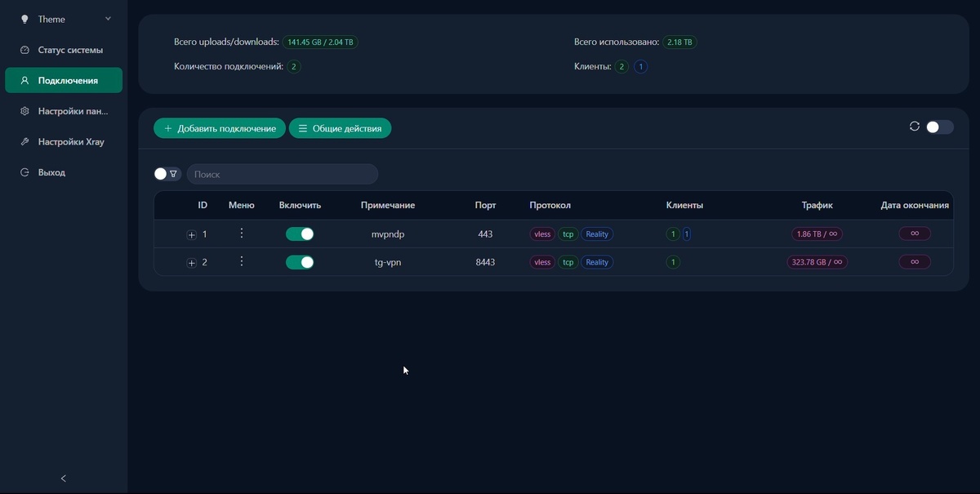Expand the Theme dropdown chevron
The image size is (980, 494).
(108, 18)
